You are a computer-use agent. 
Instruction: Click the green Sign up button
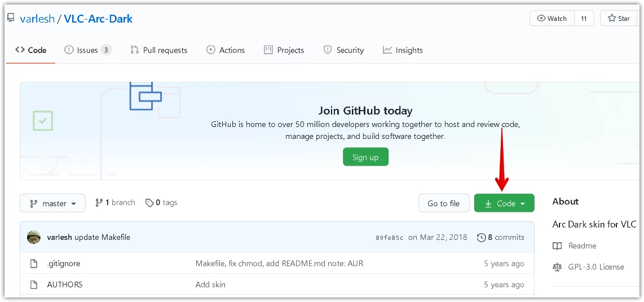365,157
